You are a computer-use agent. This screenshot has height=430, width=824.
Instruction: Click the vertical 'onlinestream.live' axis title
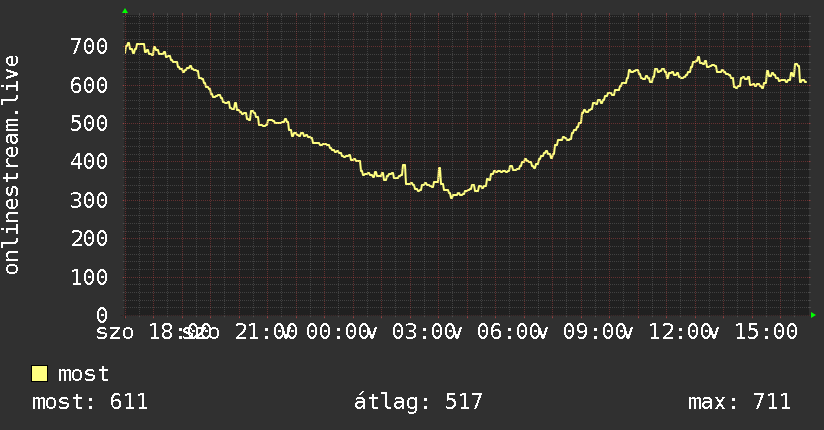tap(11, 165)
